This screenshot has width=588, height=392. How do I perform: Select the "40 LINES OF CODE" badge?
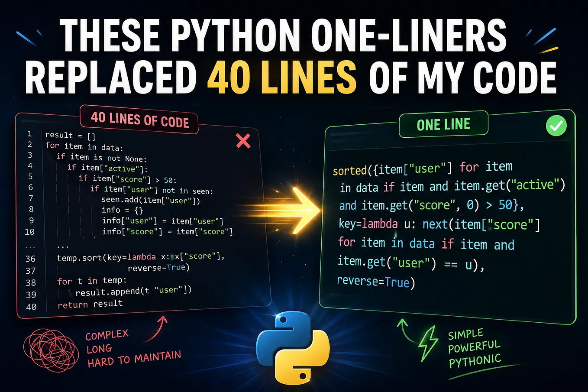pyautogui.click(x=139, y=120)
